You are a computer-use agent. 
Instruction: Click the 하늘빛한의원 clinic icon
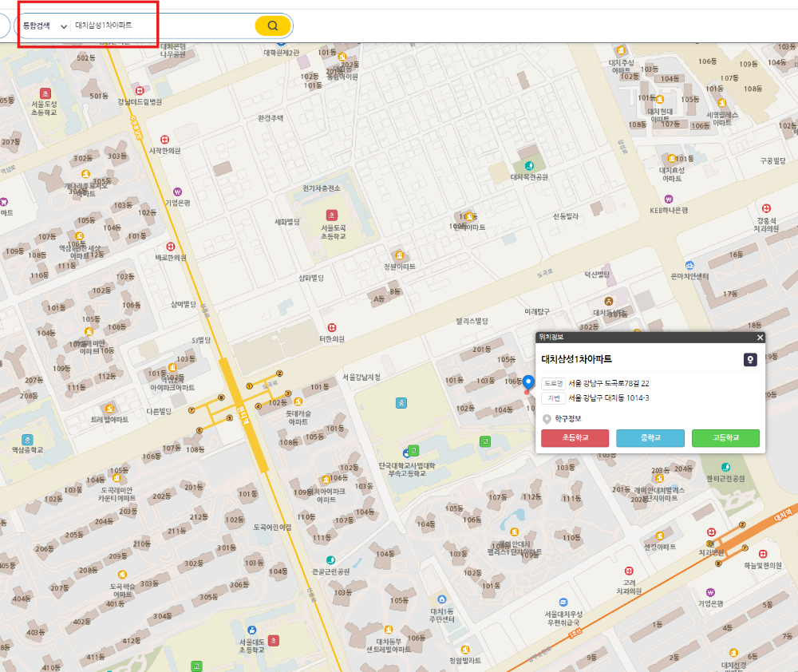[763, 555]
